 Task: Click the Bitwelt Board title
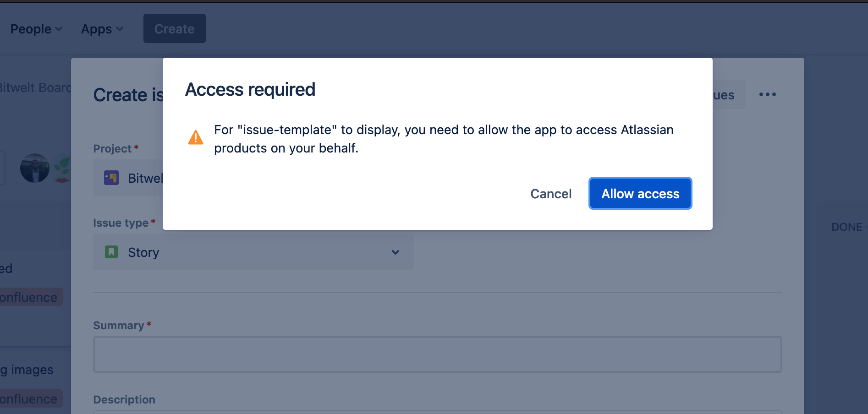(x=35, y=87)
